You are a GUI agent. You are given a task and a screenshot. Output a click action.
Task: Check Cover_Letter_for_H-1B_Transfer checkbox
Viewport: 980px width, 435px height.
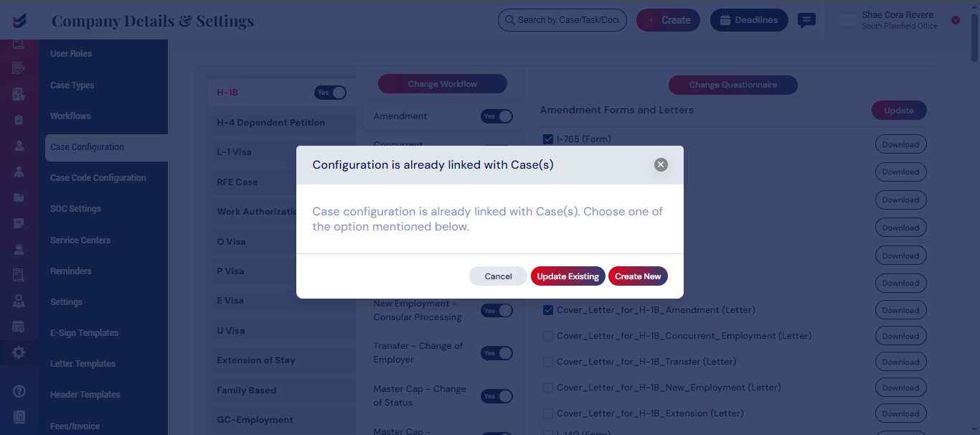548,362
